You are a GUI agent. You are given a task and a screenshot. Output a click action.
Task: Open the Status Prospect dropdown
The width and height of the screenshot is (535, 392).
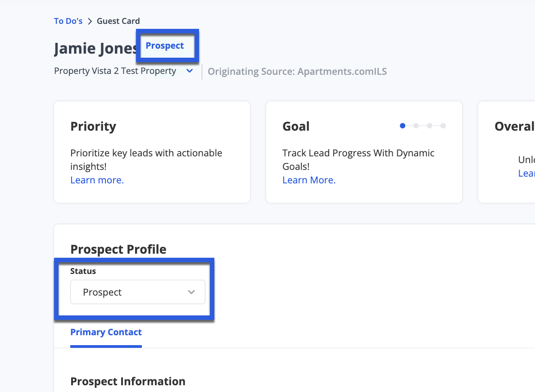tap(137, 292)
